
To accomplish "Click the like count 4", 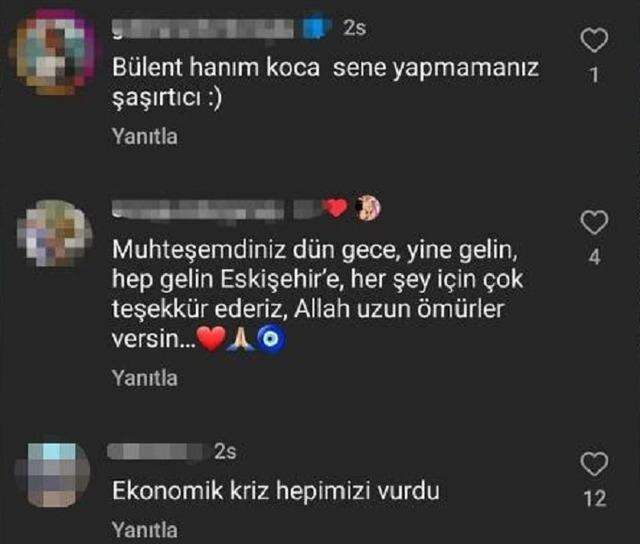I will point(595,257).
